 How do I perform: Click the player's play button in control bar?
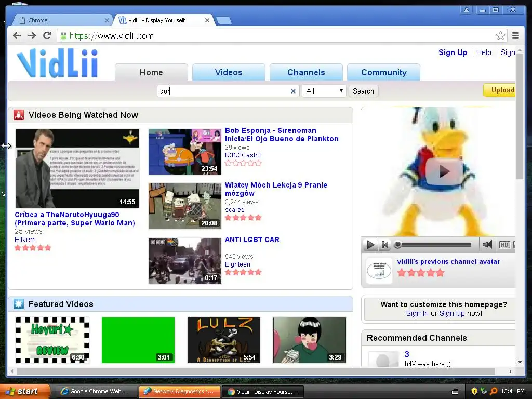(370, 245)
